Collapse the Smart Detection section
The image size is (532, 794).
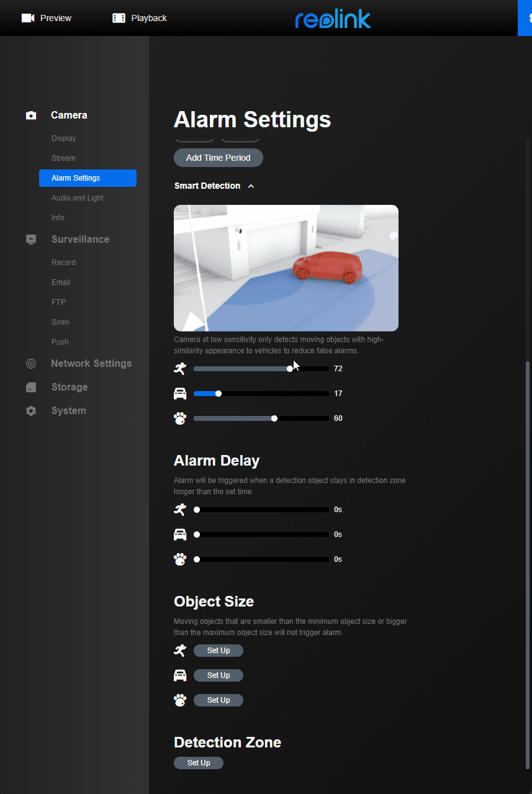coord(251,186)
